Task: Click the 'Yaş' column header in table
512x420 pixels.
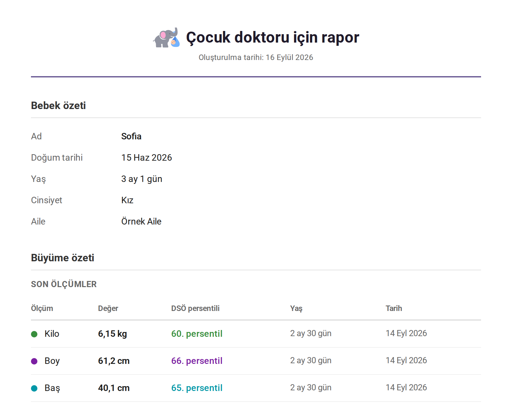Action: click(x=296, y=308)
